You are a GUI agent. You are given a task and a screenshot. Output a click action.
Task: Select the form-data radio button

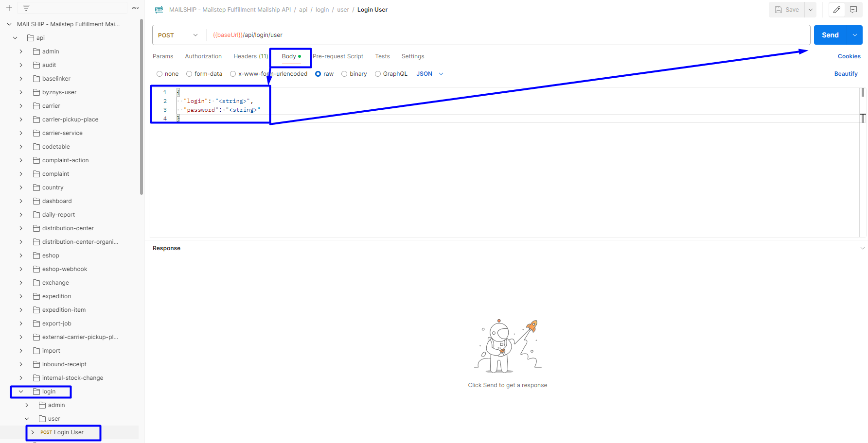[x=189, y=74]
